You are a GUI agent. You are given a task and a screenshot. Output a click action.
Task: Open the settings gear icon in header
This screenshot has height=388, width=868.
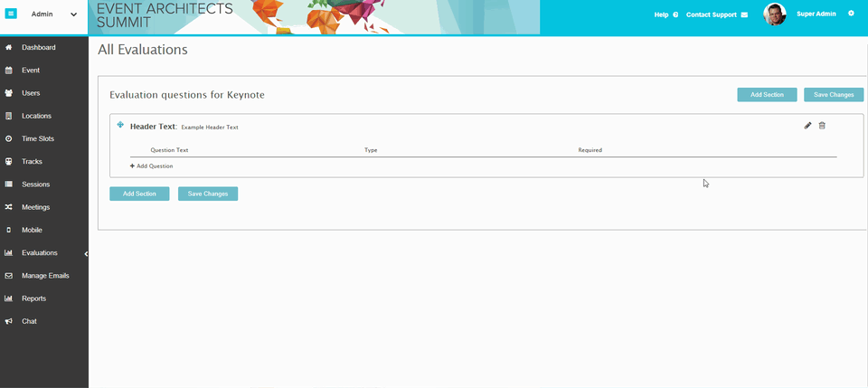(851, 14)
